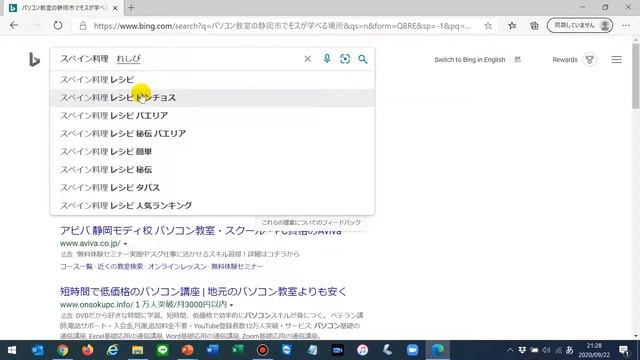Close the Bing search tab
Screen dimensions: 640x360
pyautogui.click(x=115, y=8)
